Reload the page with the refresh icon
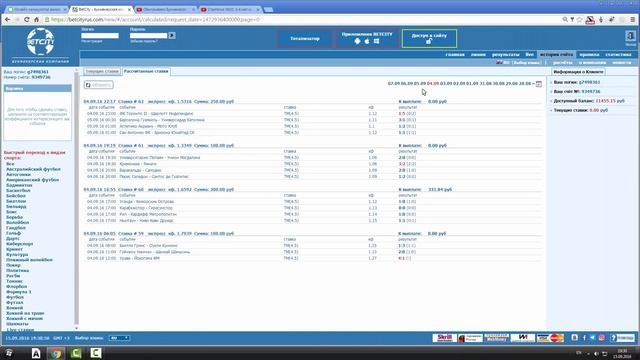640x360 pixels. 27,19
